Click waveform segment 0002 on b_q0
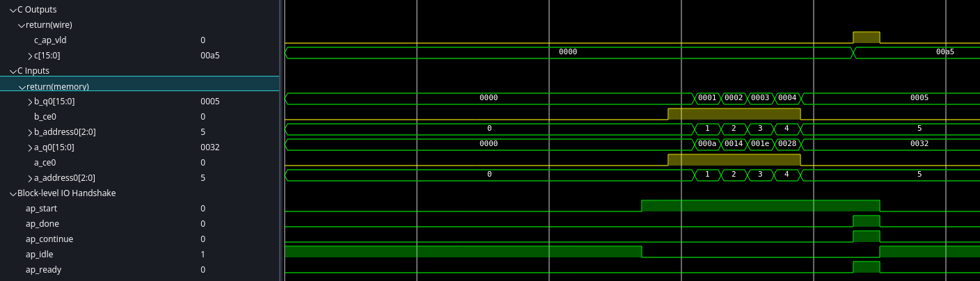980x281 pixels. 734,98
